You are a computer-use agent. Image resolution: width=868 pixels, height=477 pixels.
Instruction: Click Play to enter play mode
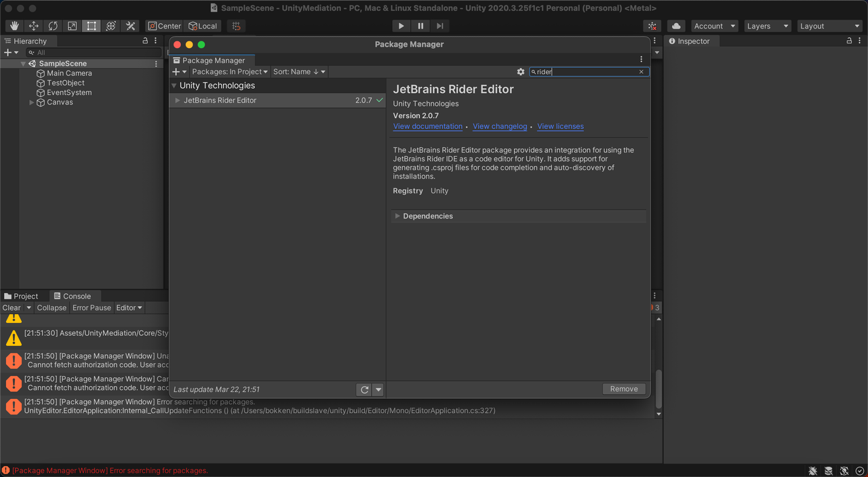pos(401,26)
